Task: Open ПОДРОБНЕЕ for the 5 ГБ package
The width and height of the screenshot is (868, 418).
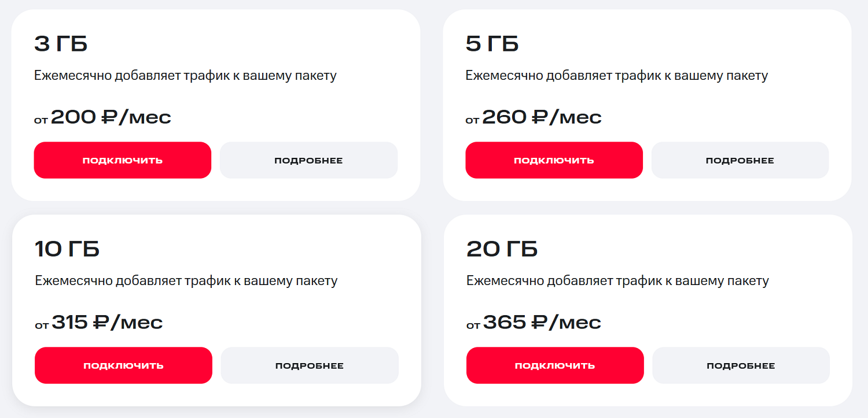Action: pyautogui.click(x=740, y=160)
